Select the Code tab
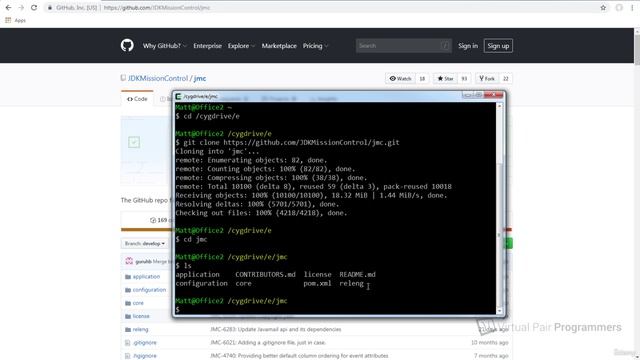640x360 pixels. pyautogui.click(x=137, y=99)
